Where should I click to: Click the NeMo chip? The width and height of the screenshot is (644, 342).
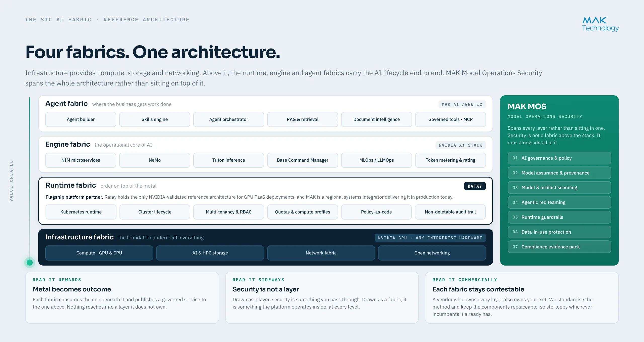tap(155, 160)
